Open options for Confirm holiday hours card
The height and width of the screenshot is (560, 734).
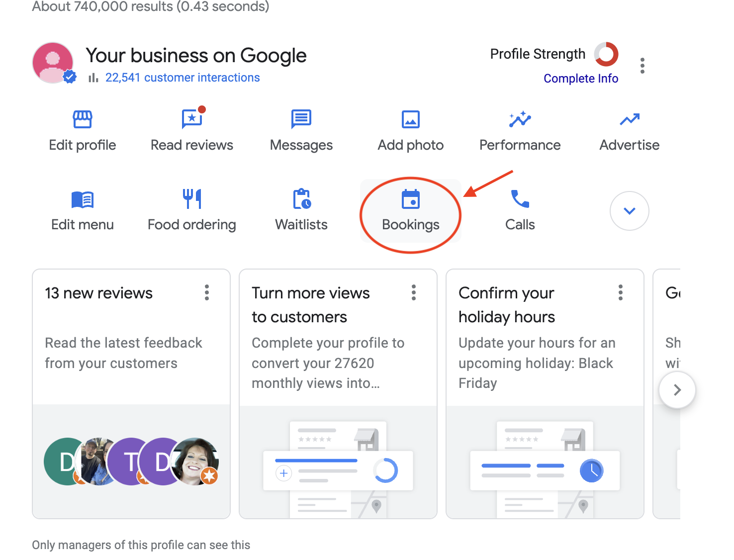tap(621, 292)
